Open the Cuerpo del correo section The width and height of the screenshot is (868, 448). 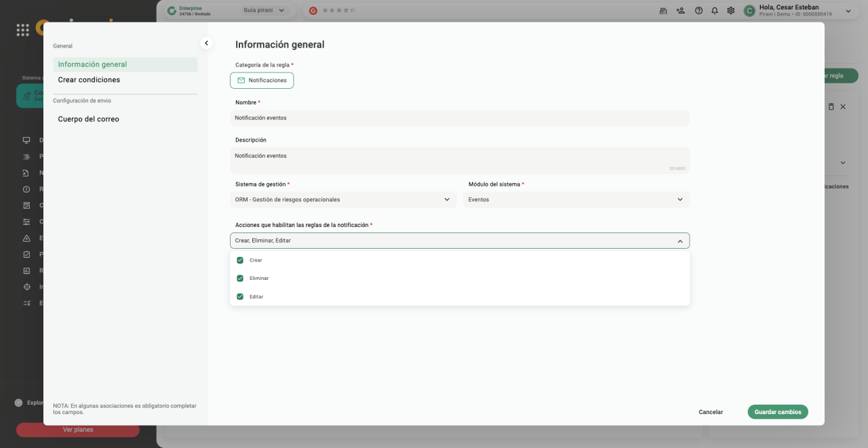[x=89, y=119]
